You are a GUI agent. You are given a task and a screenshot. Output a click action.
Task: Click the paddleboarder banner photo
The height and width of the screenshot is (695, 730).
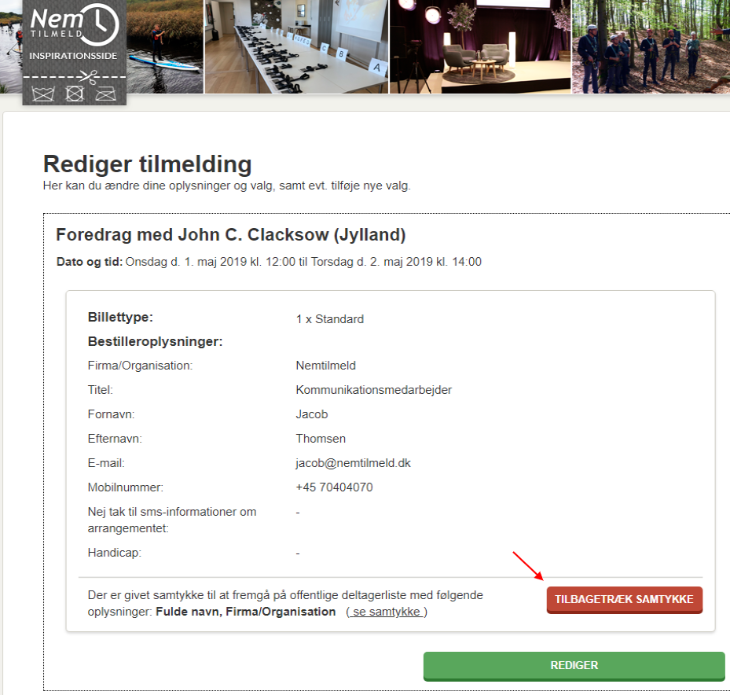click(164, 47)
